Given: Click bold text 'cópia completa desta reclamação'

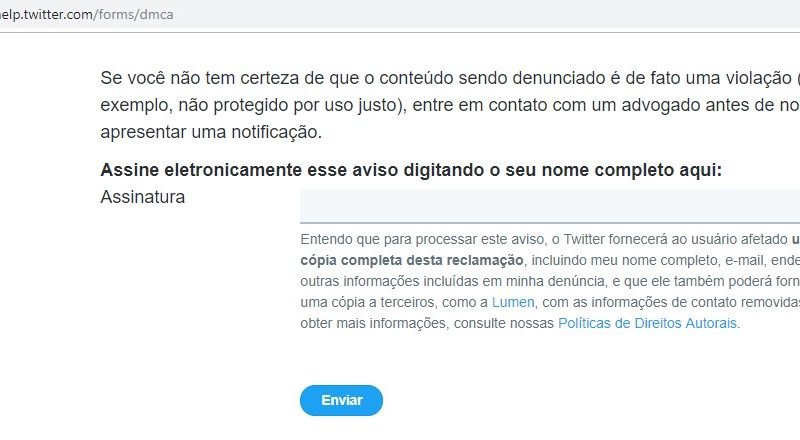Looking at the screenshot, I should click(x=412, y=260).
